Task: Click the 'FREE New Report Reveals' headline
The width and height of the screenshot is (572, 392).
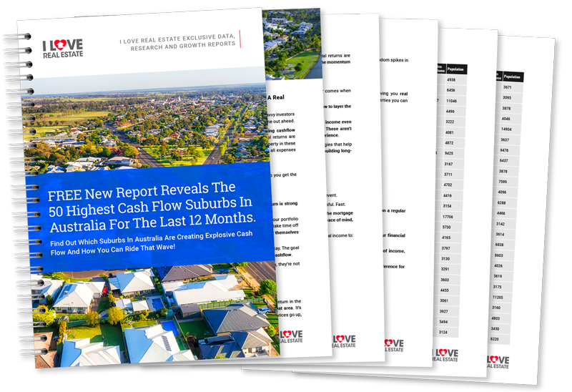Action: pos(152,207)
